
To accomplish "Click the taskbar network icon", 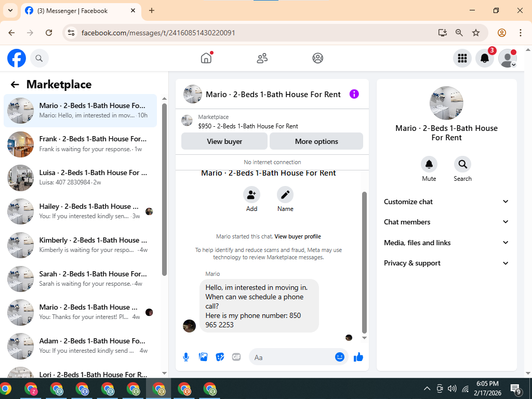I will click(x=465, y=389).
